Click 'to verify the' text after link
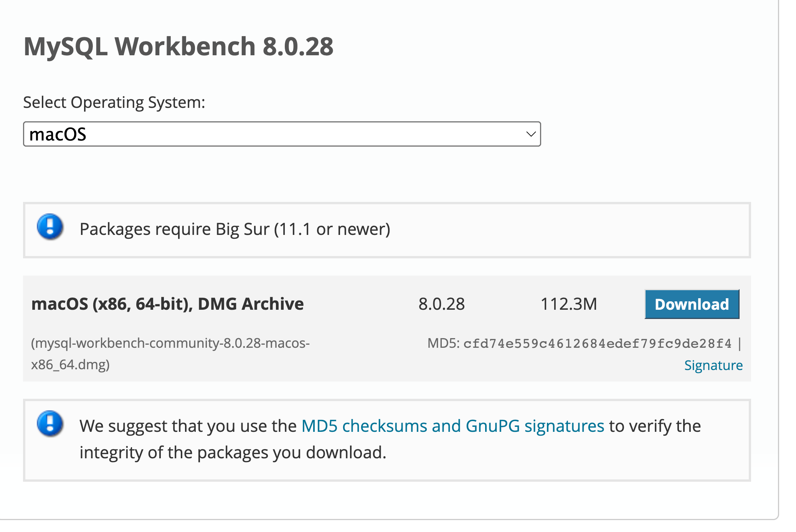 coord(655,426)
